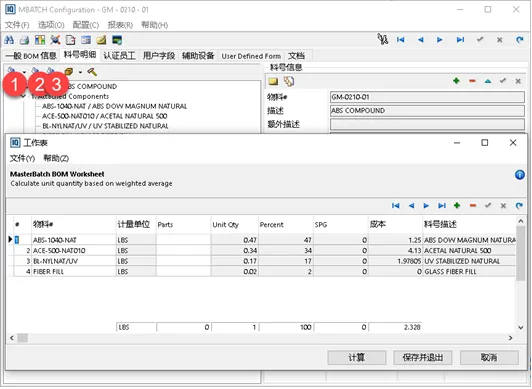Open dropdown arrow next to the box icon

[80, 72]
